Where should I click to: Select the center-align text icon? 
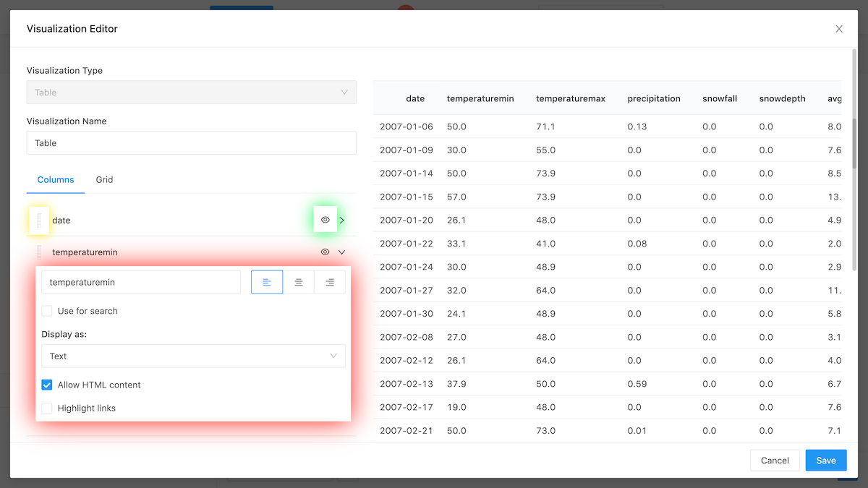[x=298, y=282]
